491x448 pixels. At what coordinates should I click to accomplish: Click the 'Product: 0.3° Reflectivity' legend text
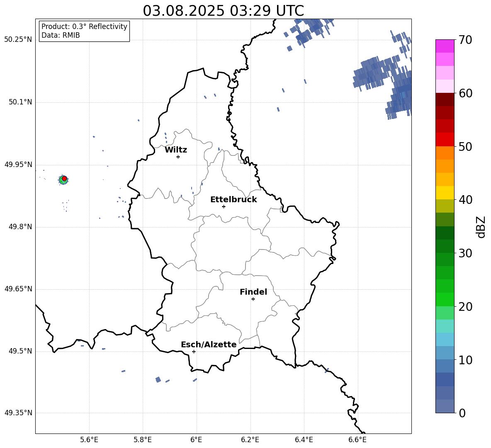coord(84,27)
